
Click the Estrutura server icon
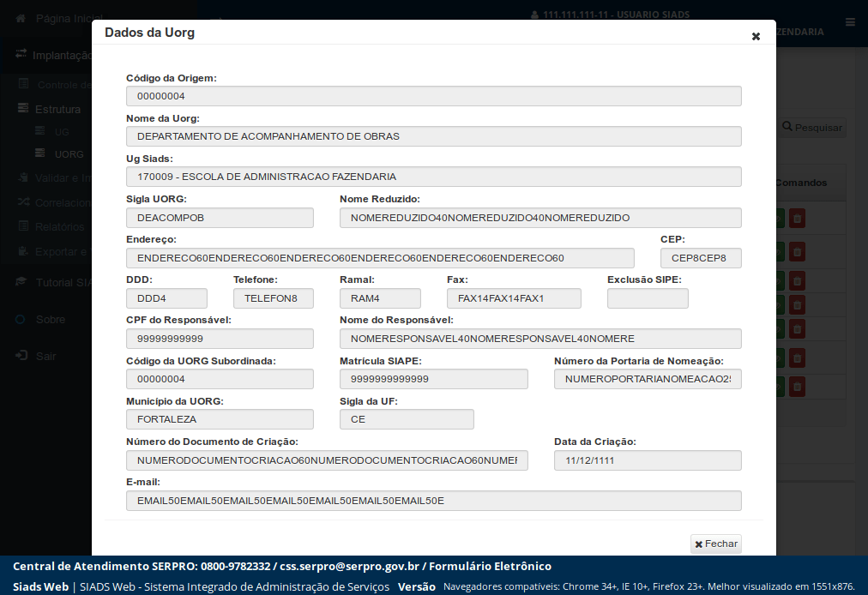pyautogui.click(x=22, y=108)
